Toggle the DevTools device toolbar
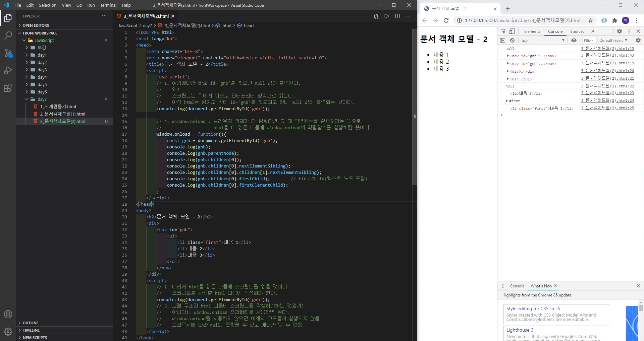This screenshot has width=644, height=341. coord(512,31)
